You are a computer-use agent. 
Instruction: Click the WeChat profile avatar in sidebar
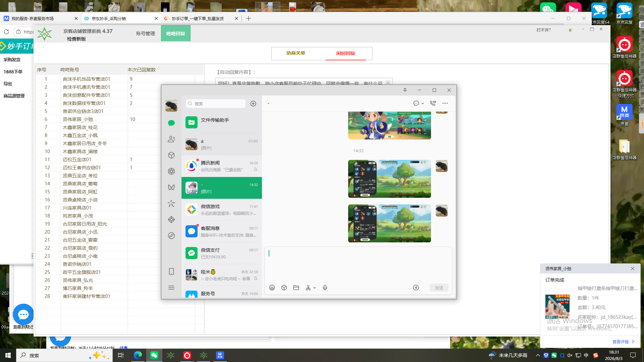[171, 106]
